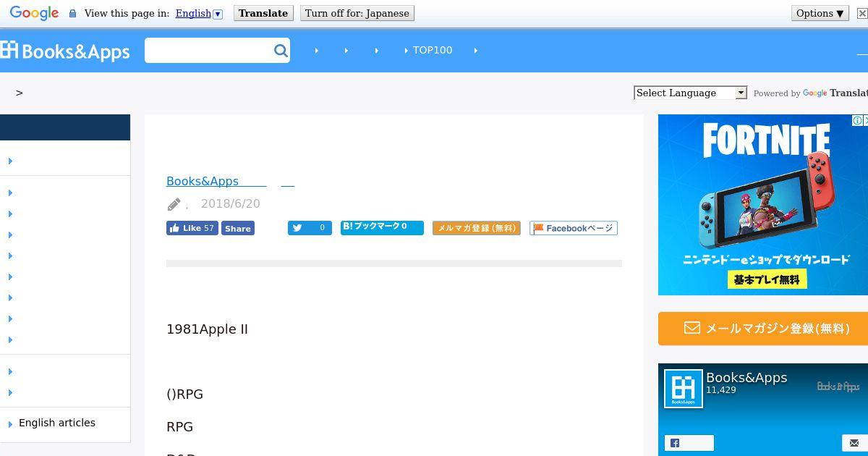Screen dimensions: 868x456
Task: Click the "Powered by" label near Select Language
Action: coord(777,93)
